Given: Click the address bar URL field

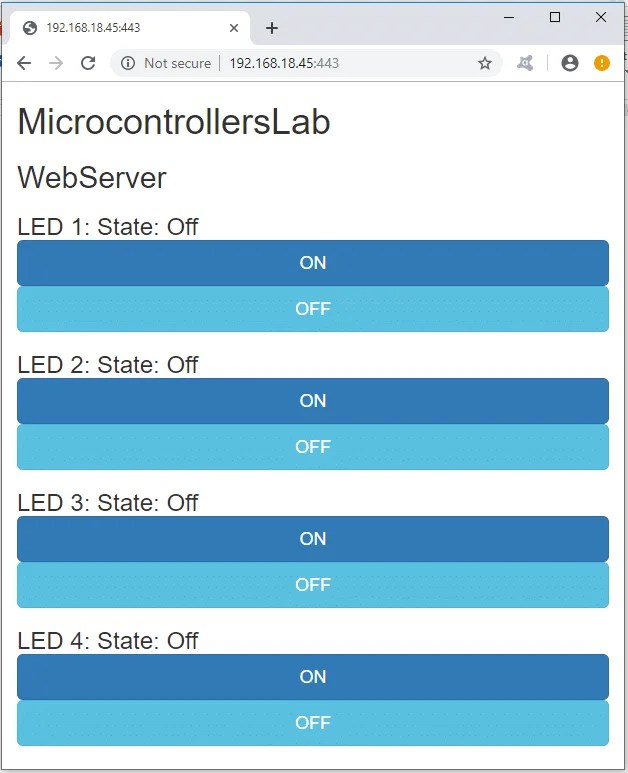Looking at the screenshot, I should point(340,63).
